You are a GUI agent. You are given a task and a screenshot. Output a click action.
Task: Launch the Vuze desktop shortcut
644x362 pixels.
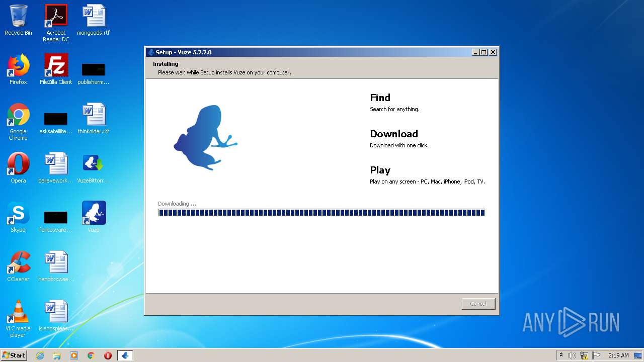[x=94, y=217]
